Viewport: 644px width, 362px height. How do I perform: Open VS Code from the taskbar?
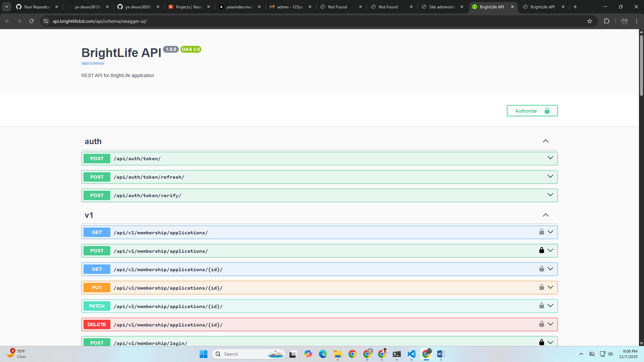(412, 354)
